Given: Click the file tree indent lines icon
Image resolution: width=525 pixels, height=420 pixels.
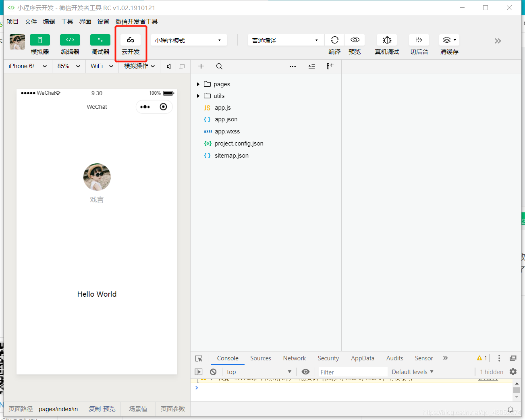Looking at the screenshot, I should [311, 67].
